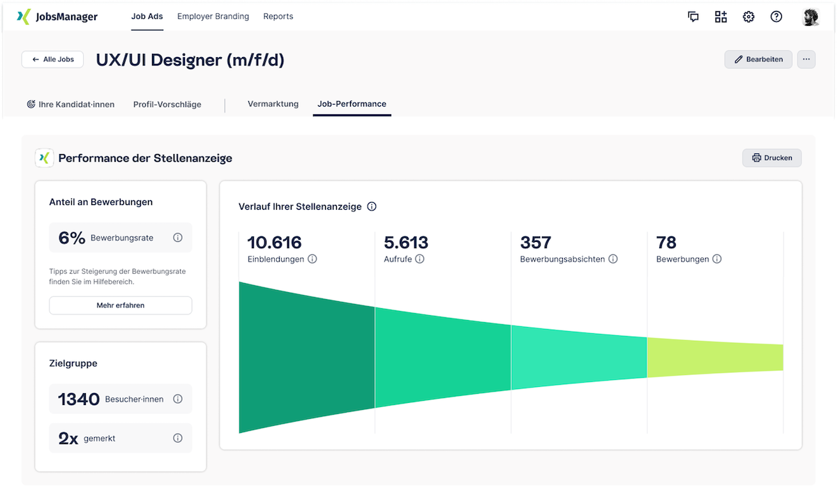
Task: Open the settings gear icon
Action: coord(748,16)
